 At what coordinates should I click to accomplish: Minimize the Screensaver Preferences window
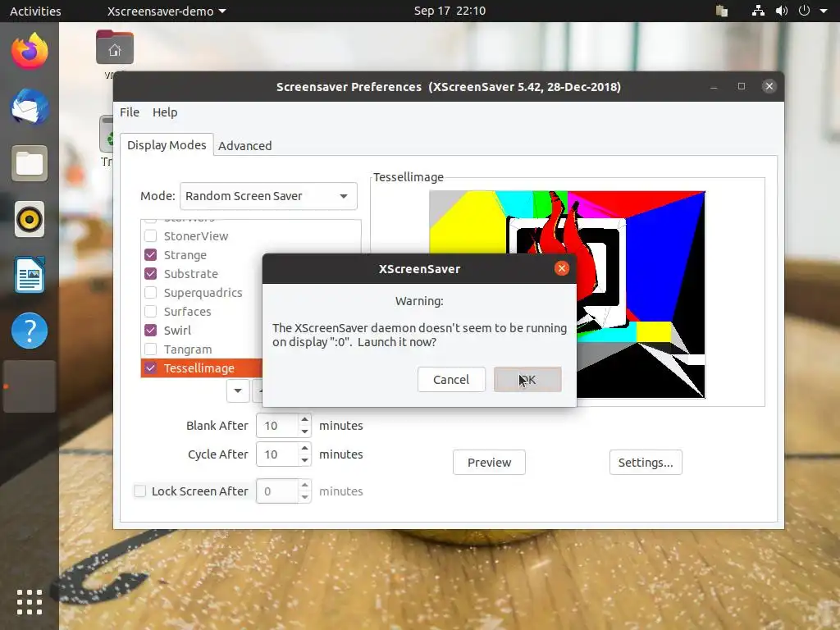click(x=714, y=86)
